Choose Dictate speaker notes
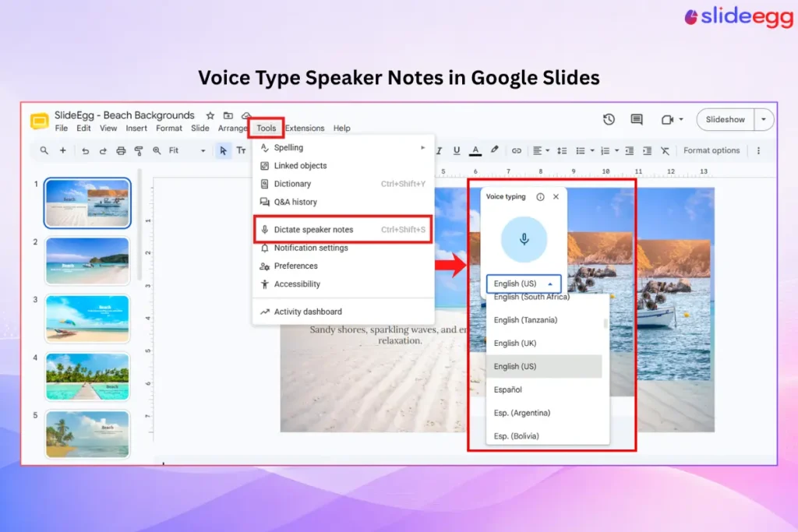This screenshot has height=532, width=798. [343, 229]
